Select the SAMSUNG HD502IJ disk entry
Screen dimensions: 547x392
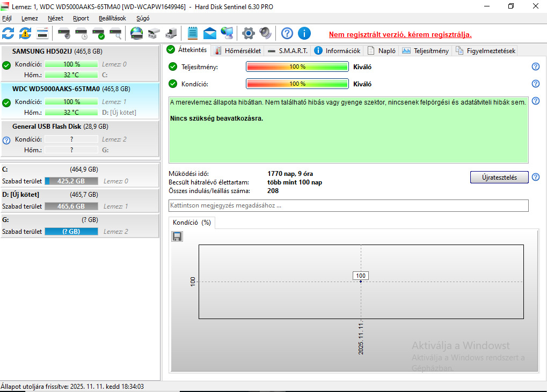[80, 63]
